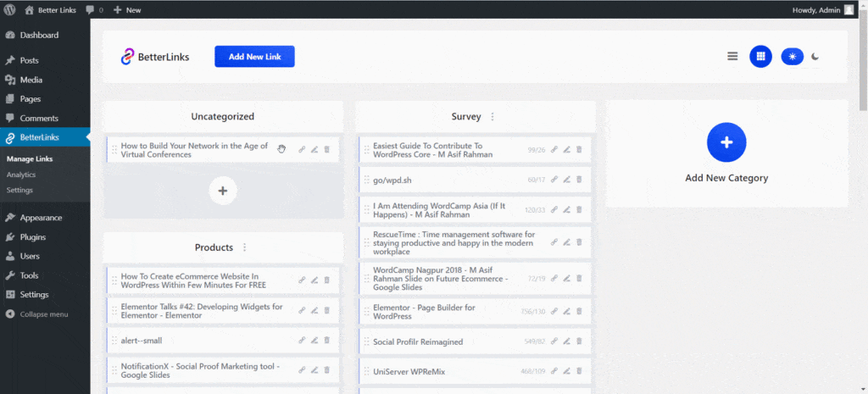Click the Add New Category plus button
Image resolution: width=868 pixels, height=394 pixels.
point(726,142)
